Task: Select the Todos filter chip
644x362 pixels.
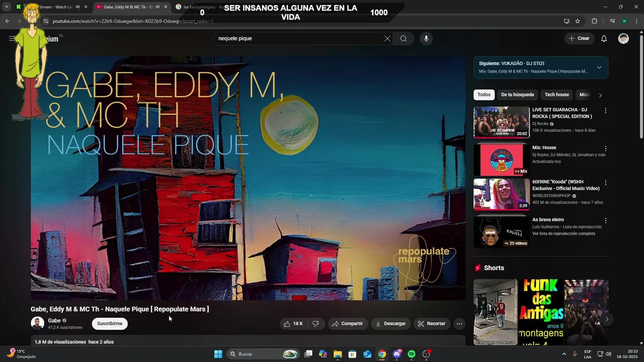Action: click(x=484, y=95)
